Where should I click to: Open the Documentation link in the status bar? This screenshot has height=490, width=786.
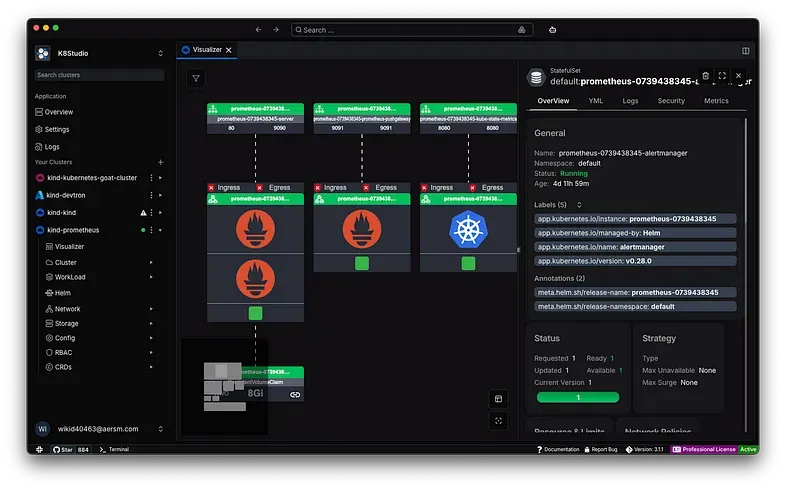[x=560, y=450]
